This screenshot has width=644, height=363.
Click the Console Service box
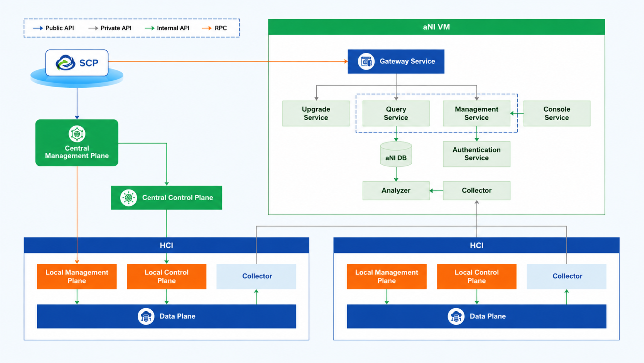point(557,113)
